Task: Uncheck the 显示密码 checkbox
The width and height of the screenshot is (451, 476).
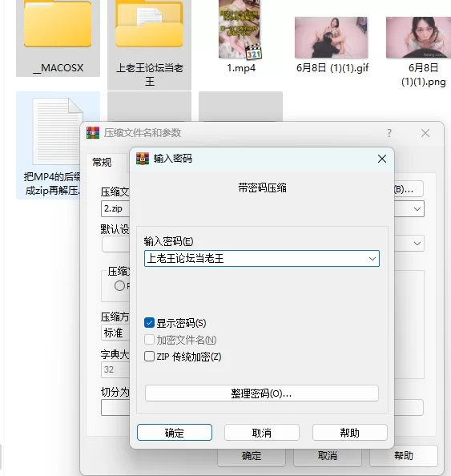Action: pos(149,323)
